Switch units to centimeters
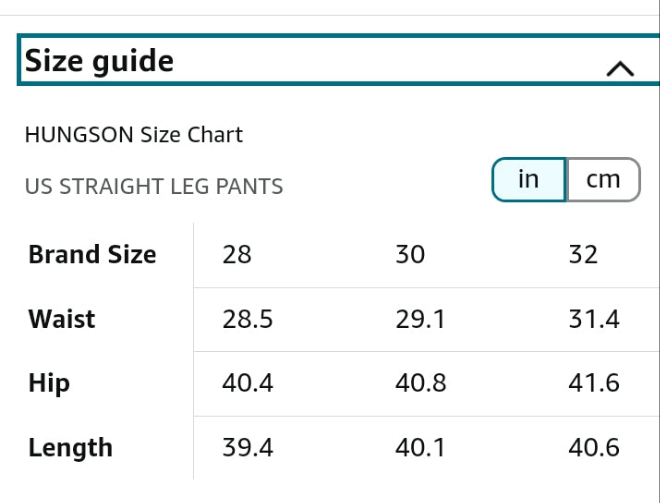Image resolution: width=660 pixels, height=503 pixels. click(x=603, y=180)
